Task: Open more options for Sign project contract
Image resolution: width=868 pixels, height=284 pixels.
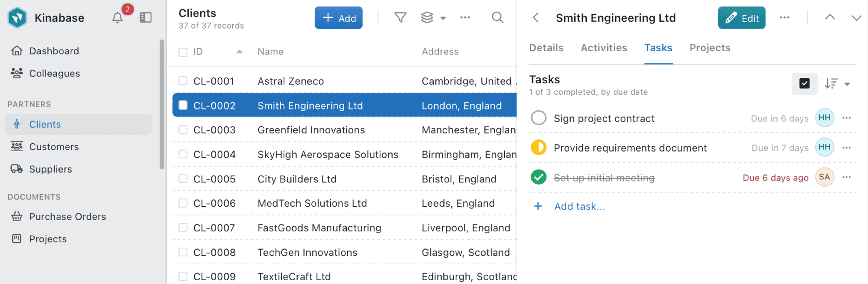Action: [846, 118]
